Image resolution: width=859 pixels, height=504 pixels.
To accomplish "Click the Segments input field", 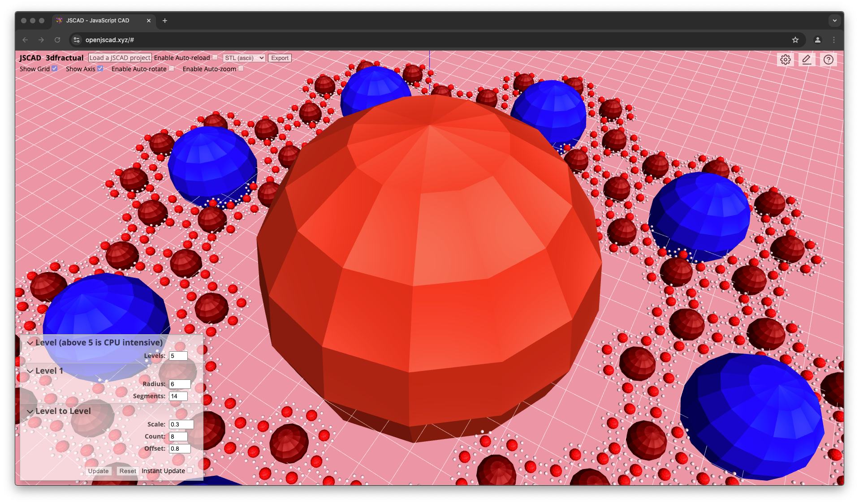I will [178, 396].
